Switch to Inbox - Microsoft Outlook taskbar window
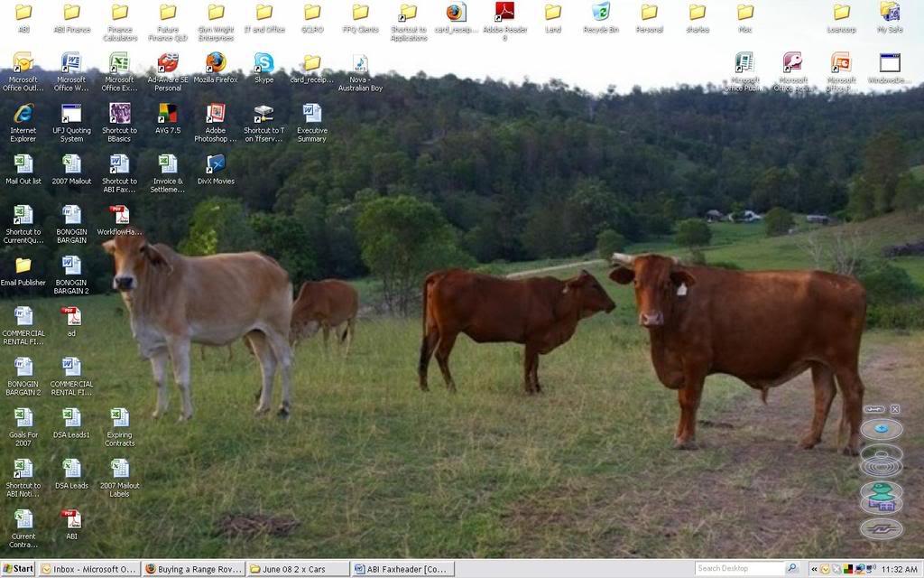This screenshot has width=924, height=578. pos(88,569)
